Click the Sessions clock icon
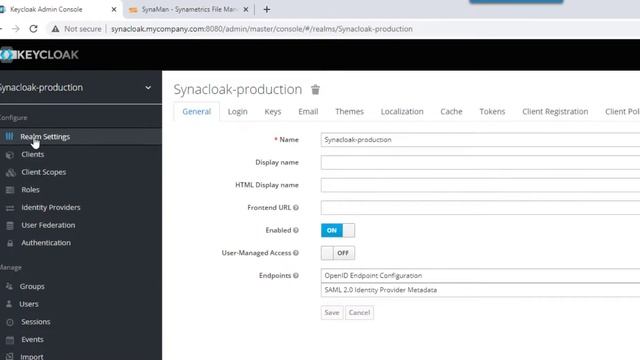The width and height of the screenshot is (640, 360). 10,322
